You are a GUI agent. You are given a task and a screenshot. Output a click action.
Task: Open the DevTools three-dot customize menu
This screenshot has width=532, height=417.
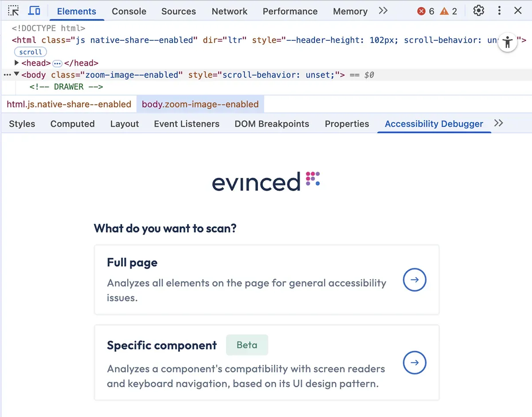click(x=500, y=11)
